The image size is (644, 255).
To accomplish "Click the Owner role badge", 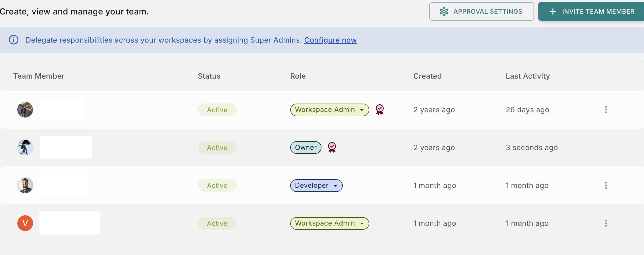I will [x=305, y=147].
